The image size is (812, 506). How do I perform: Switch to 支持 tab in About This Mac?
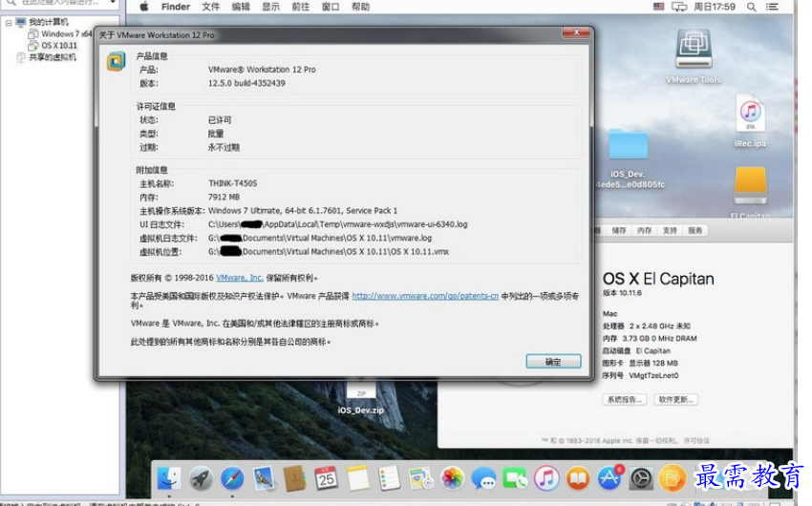(x=670, y=231)
